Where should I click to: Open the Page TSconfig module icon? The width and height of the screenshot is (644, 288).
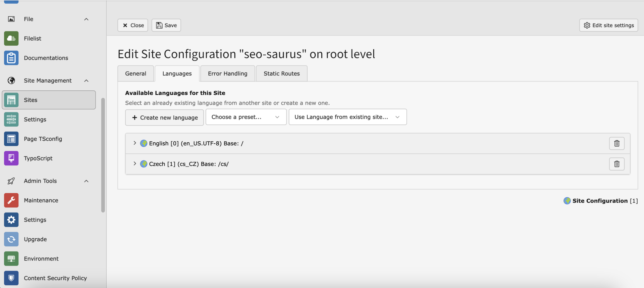(x=11, y=139)
